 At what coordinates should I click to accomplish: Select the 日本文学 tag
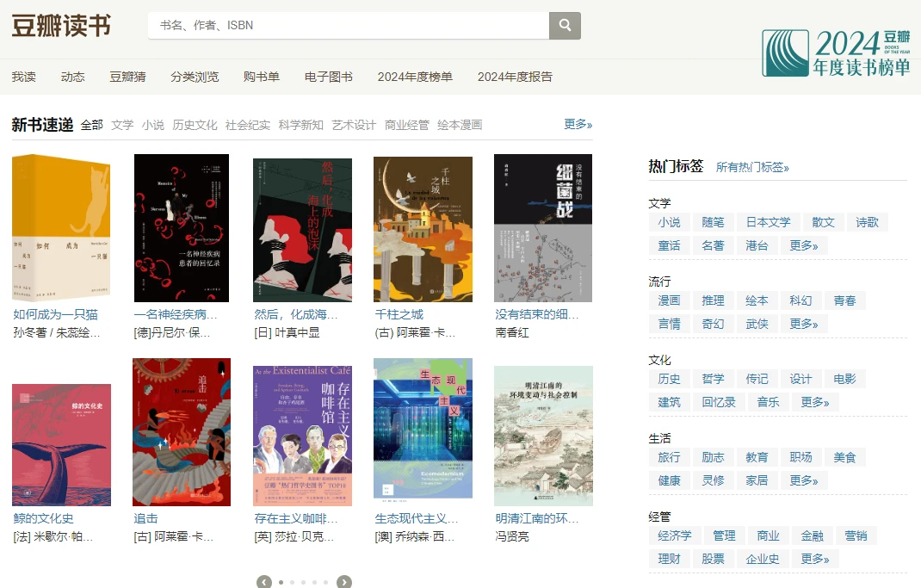tap(768, 222)
